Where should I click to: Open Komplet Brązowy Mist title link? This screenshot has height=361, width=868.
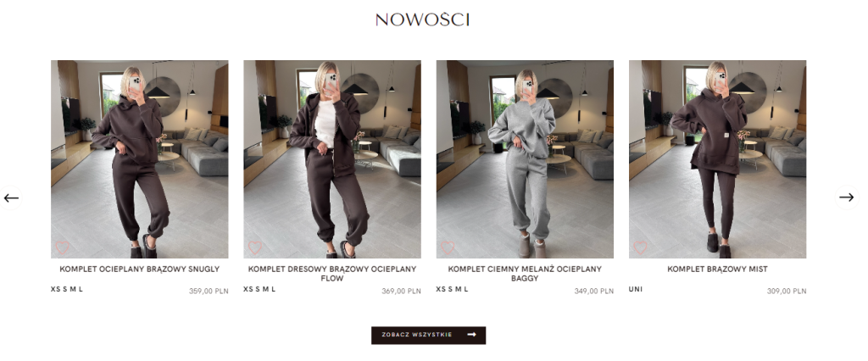tap(717, 269)
